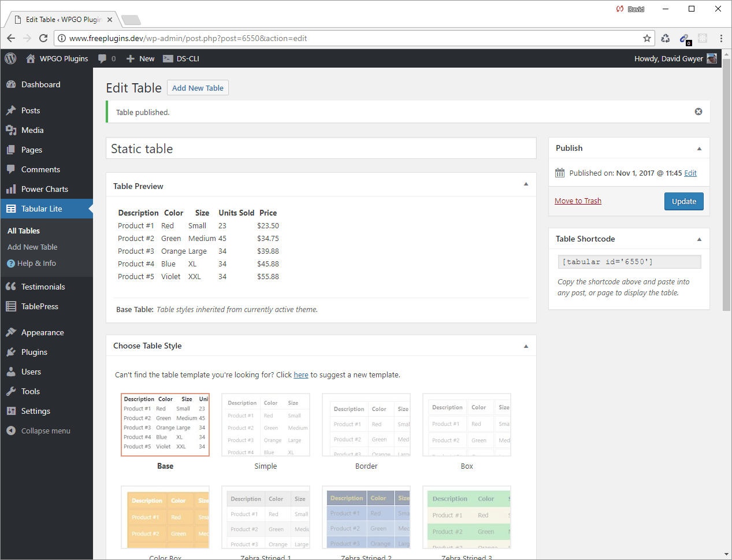The height and width of the screenshot is (560, 732).
Task: Click the Dashboard gauge icon
Action: pos(11,84)
